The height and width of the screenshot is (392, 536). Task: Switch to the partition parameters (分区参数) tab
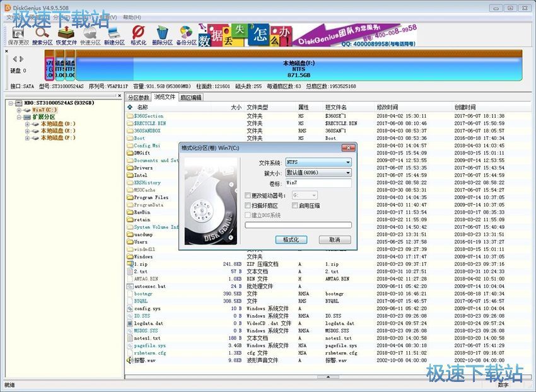[139, 98]
